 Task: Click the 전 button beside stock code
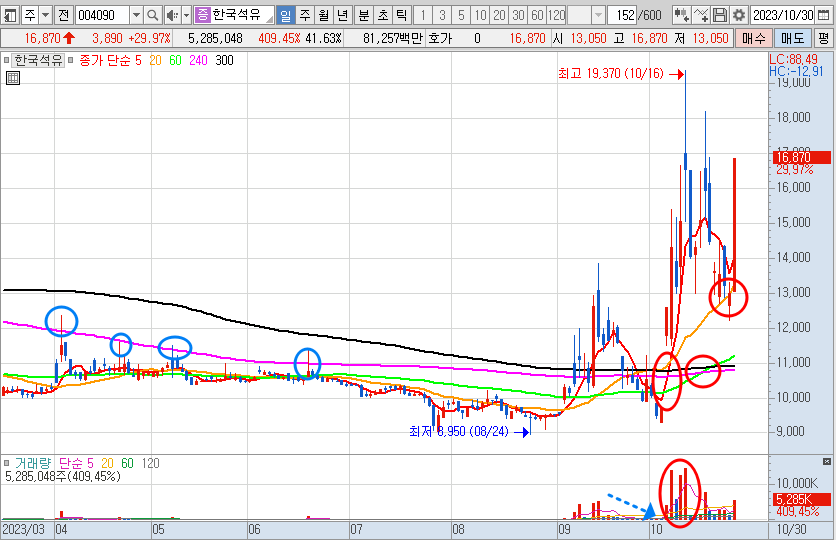63,15
